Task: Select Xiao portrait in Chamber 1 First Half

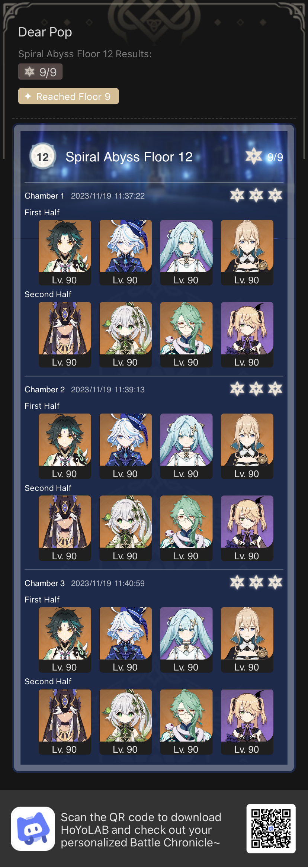Action: [65, 253]
